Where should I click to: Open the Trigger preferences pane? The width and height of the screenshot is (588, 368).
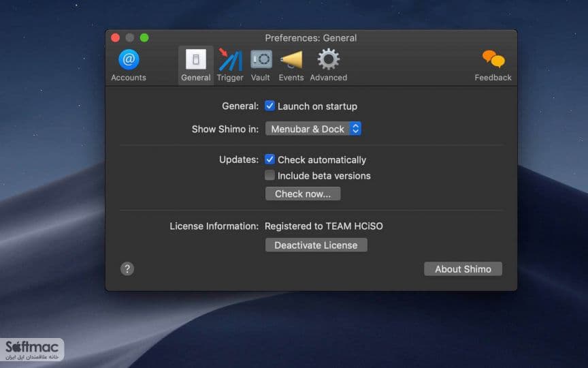pyautogui.click(x=230, y=65)
